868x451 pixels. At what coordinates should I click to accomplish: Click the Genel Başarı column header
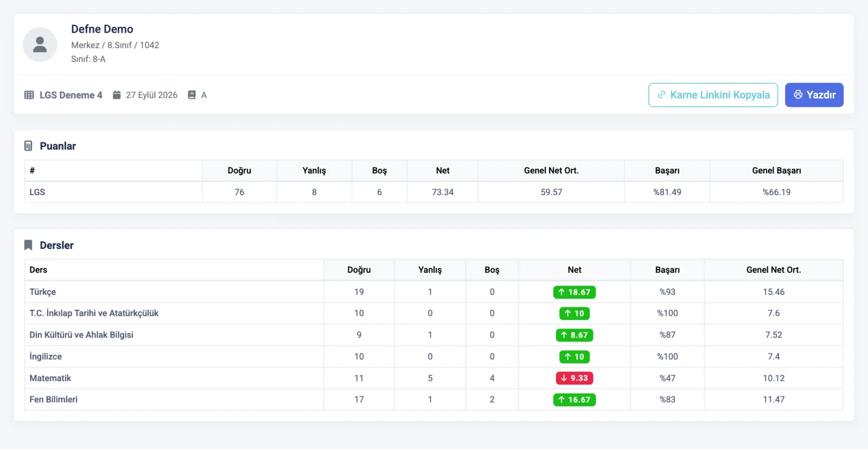click(x=776, y=170)
